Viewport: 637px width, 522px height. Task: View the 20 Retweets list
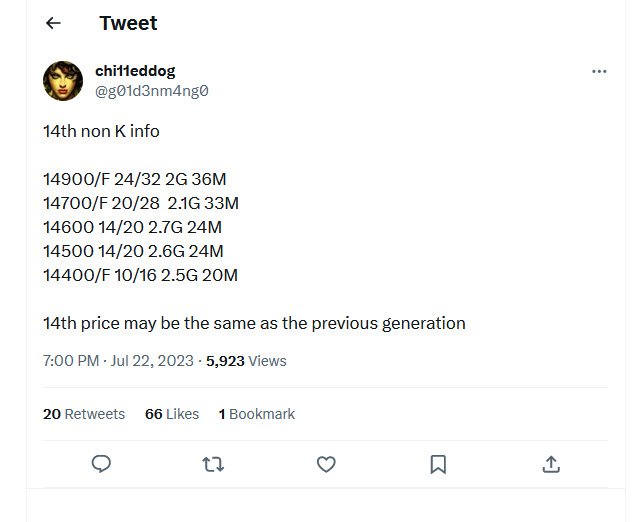pos(84,414)
